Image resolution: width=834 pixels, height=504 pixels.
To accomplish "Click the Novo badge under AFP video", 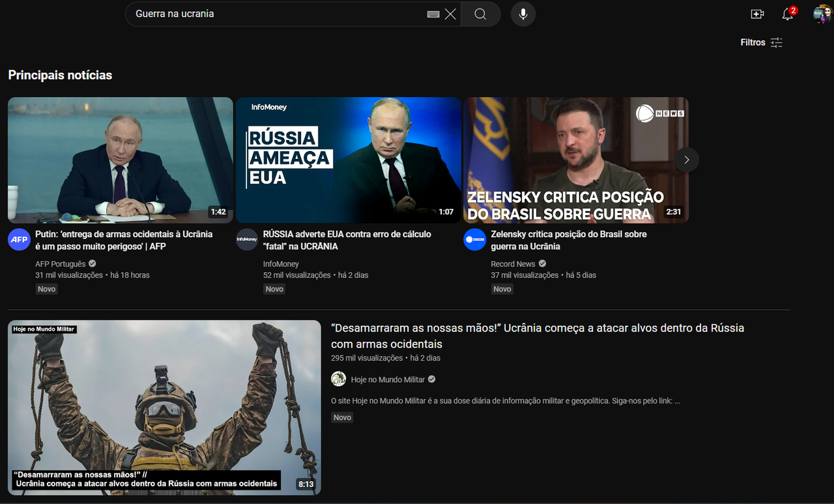I will point(46,288).
